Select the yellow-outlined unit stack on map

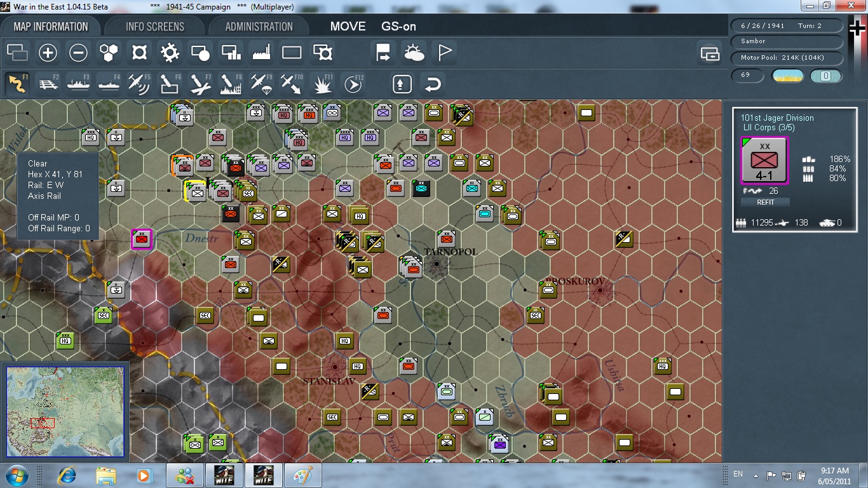point(196,191)
